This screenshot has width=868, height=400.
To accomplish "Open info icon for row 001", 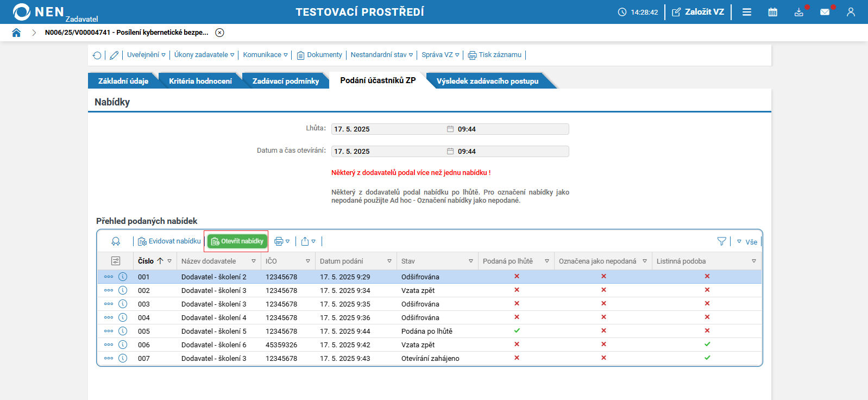I will [x=123, y=277].
